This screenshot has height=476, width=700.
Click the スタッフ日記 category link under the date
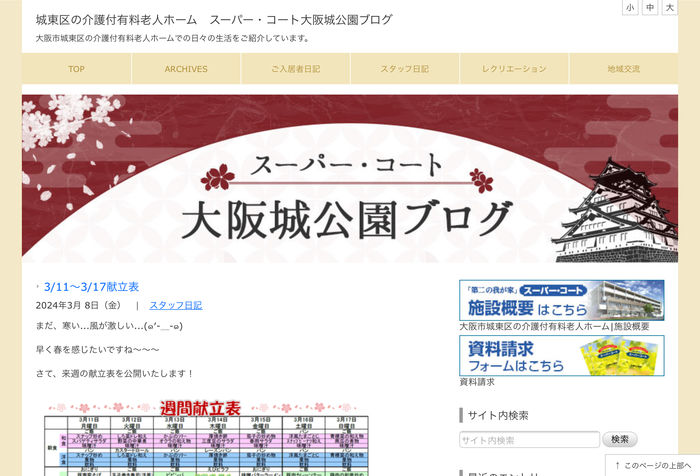pos(175,305)
